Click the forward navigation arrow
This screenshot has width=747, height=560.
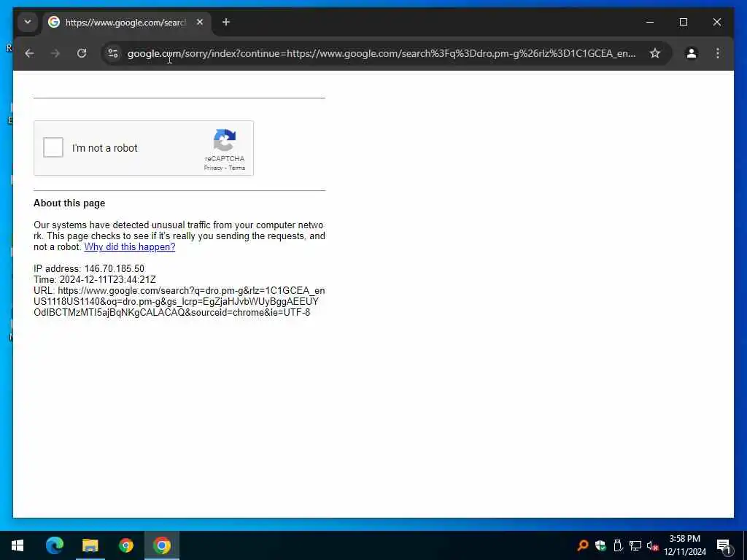55,53
